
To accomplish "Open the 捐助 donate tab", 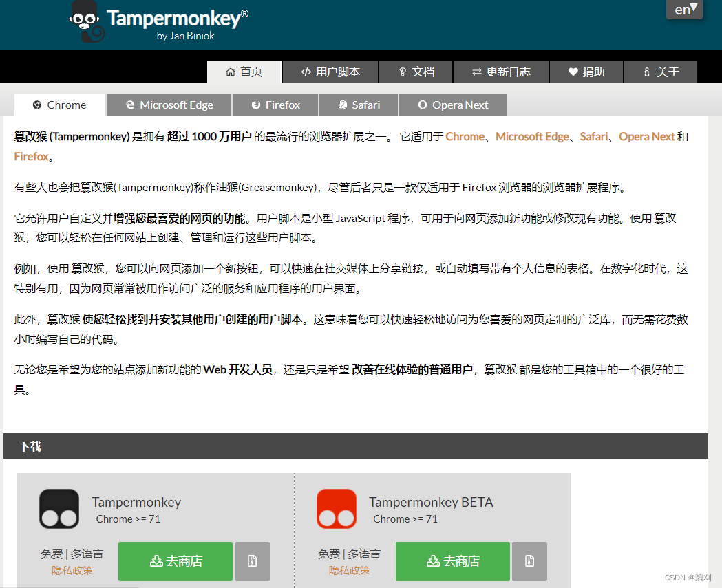I will 586,72.
